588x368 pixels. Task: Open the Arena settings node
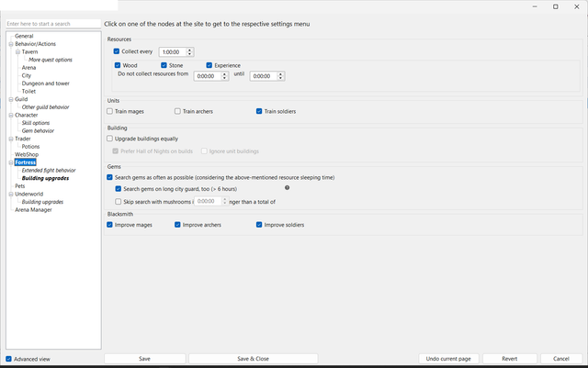point(28,68)
